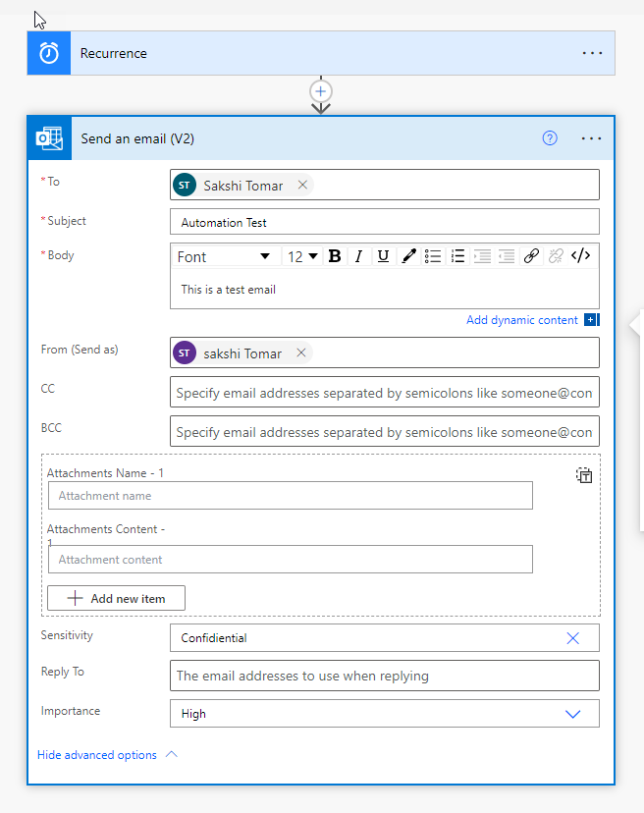Screen dimensions: 644x813
Task: Expand the Importance dropdown
Action: pos(573,714)
